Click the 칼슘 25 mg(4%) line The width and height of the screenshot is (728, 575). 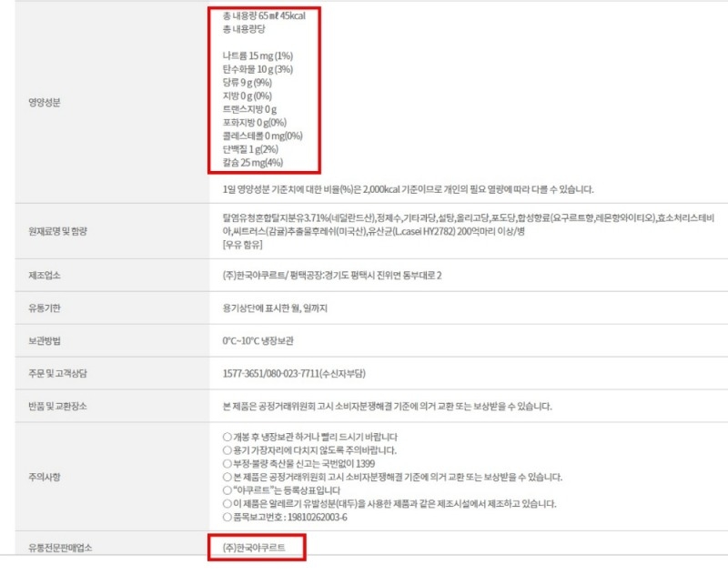click(252, 162)
